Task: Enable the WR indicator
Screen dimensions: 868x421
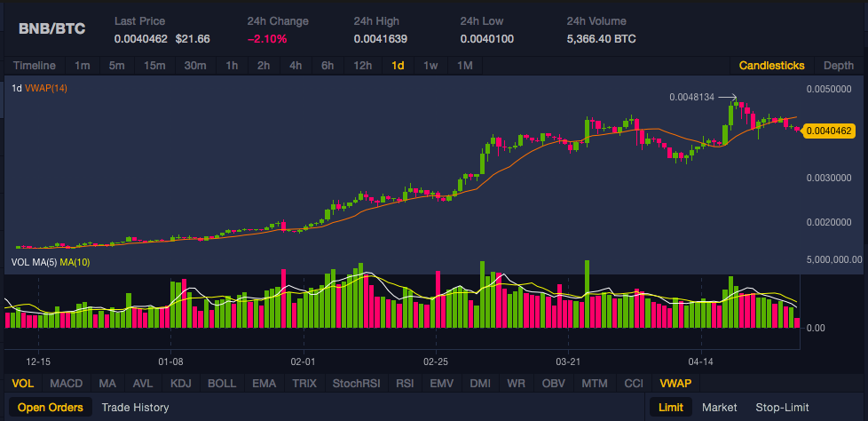Action: click(x=516, y=384)
